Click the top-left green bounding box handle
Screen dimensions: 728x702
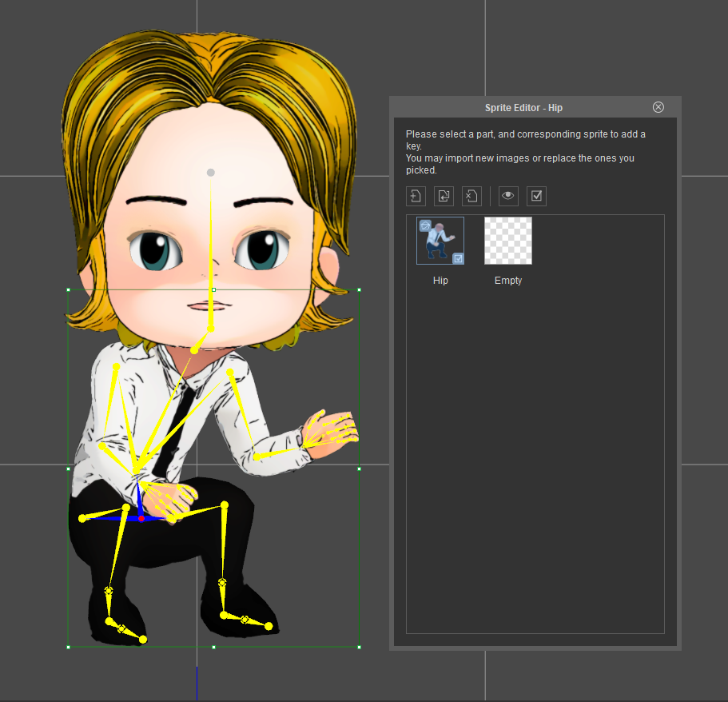click(68, 290)
